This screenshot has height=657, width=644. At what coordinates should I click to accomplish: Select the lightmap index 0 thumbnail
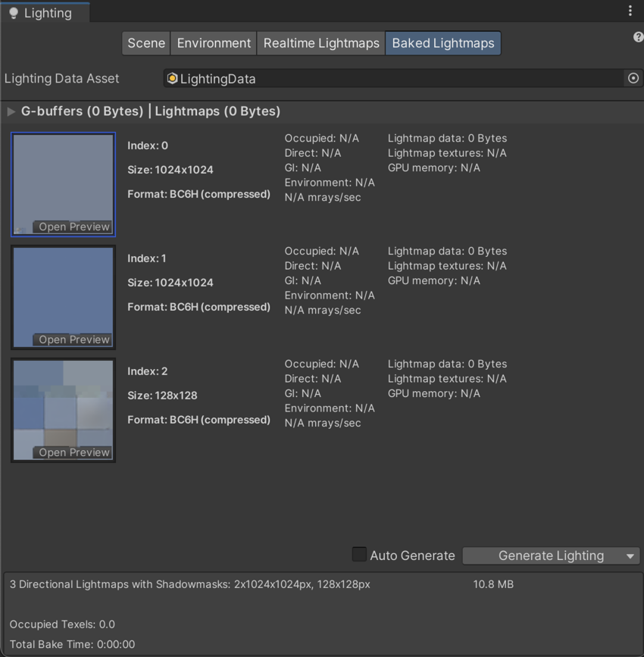[63, 176]
